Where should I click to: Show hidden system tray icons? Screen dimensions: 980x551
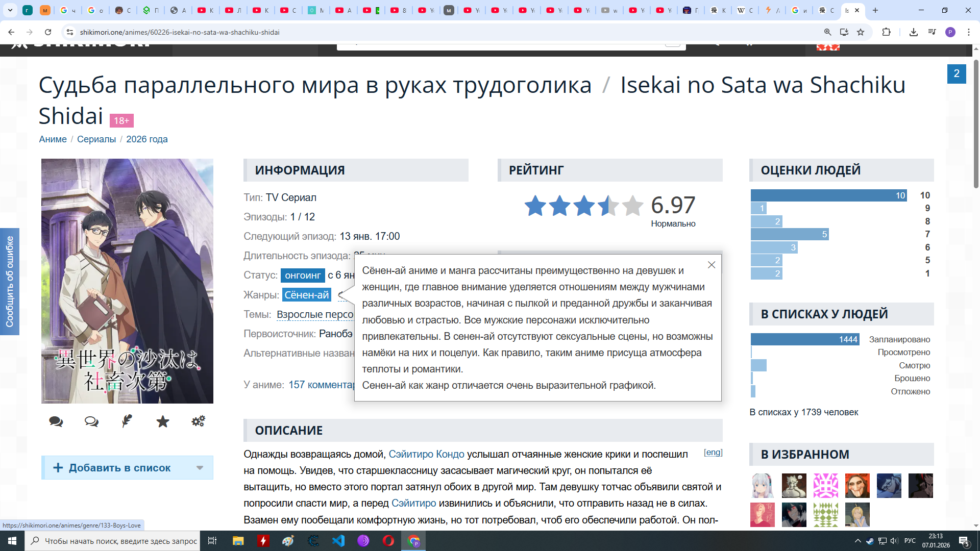pos(857,541)
